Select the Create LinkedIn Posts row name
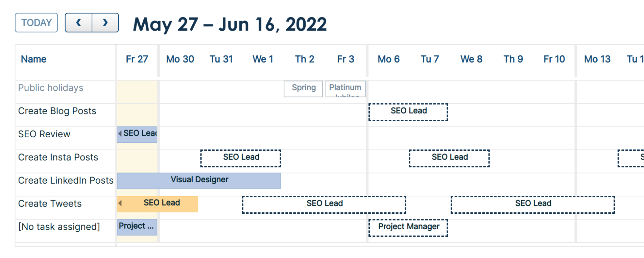Screen dimensions: 644x258 click(x=66, y=181)
